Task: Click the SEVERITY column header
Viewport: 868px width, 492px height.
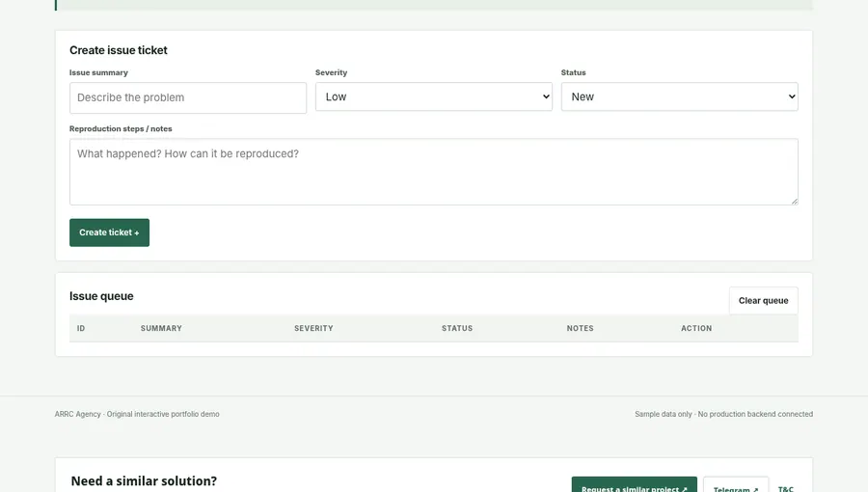Action: tap(313, 328)
